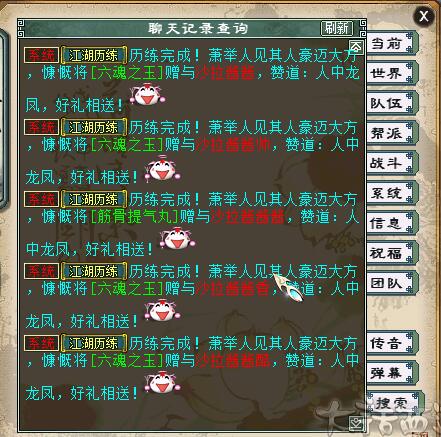Switch to the 战斗 tab
441x437 pixels.
[x=389, y=163]
